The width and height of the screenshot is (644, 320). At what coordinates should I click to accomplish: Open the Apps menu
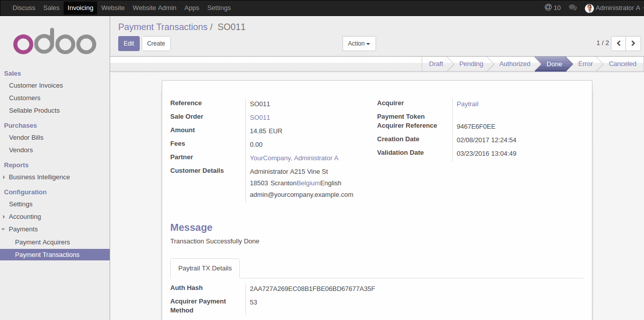tap(192, 8)
